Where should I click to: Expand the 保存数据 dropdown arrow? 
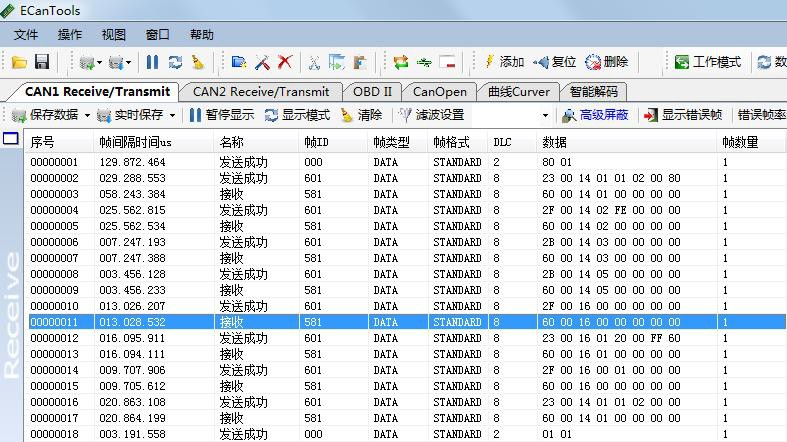coord(87,115)
